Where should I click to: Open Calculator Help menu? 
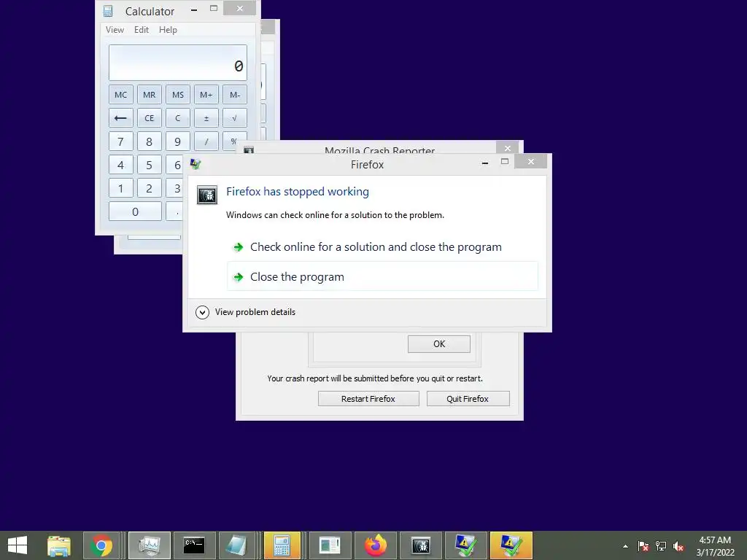click(168, 29)
